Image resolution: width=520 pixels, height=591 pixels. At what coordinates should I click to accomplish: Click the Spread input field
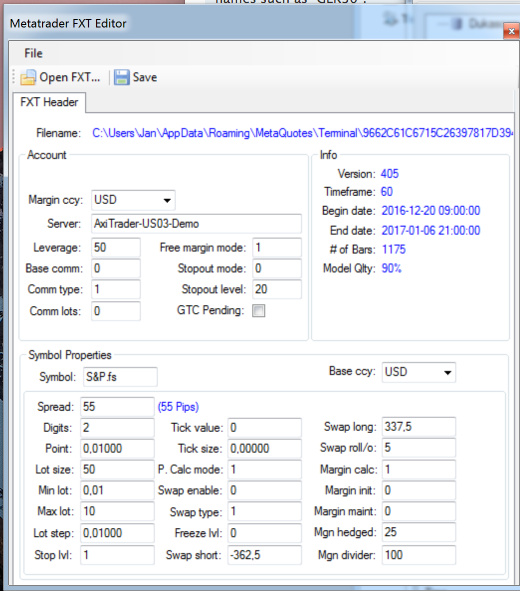pyautogui.click(x=117, y=407)
